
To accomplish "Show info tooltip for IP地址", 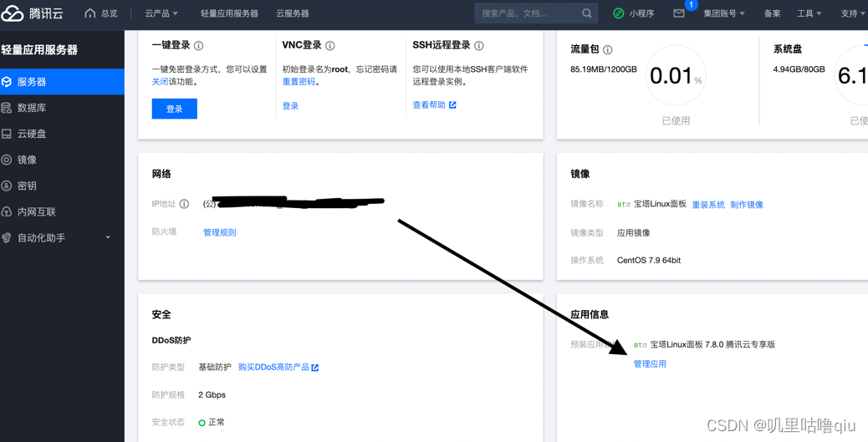I will click(184, 204).
